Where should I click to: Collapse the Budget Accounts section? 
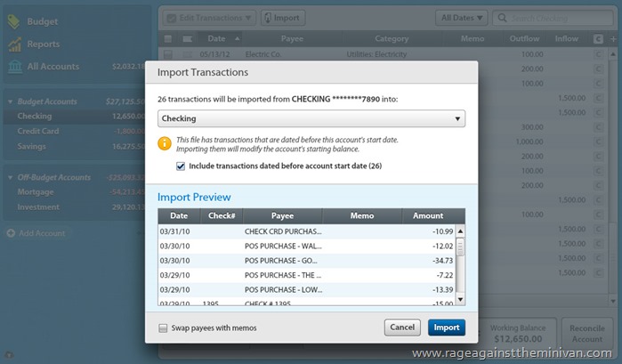(11, 101)
